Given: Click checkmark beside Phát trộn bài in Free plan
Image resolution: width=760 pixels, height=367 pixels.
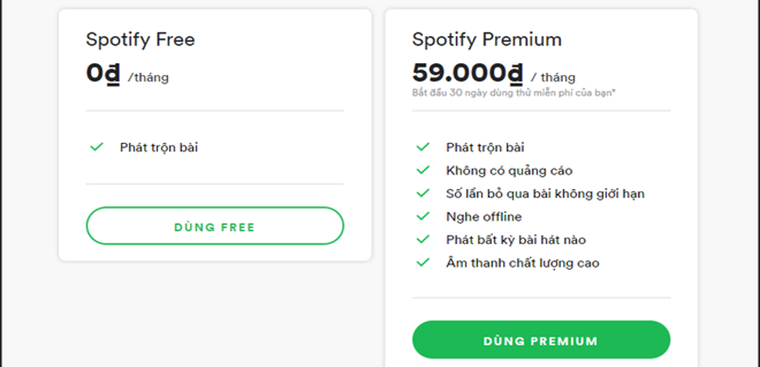Looking at the screenshot, I should pos(97,147).
